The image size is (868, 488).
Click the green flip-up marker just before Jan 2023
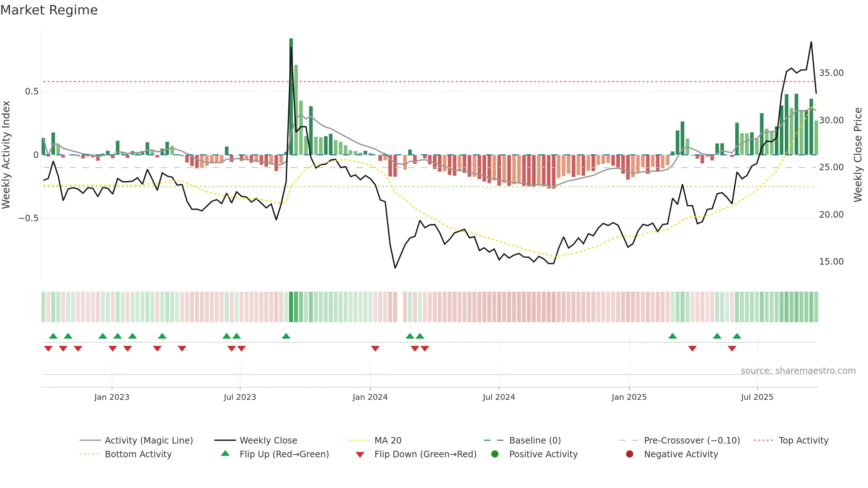point(103,336)
